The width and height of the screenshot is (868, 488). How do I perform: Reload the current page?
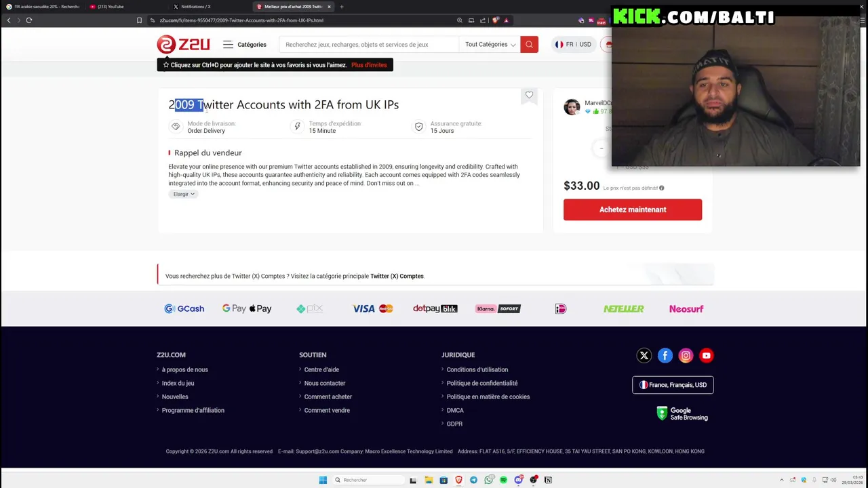point(29,20)
